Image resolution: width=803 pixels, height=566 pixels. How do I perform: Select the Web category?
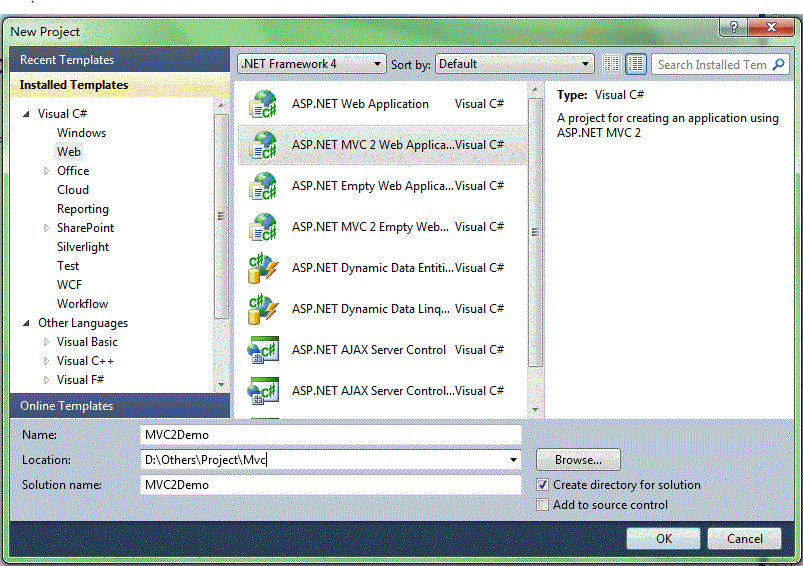coord(69,152)
